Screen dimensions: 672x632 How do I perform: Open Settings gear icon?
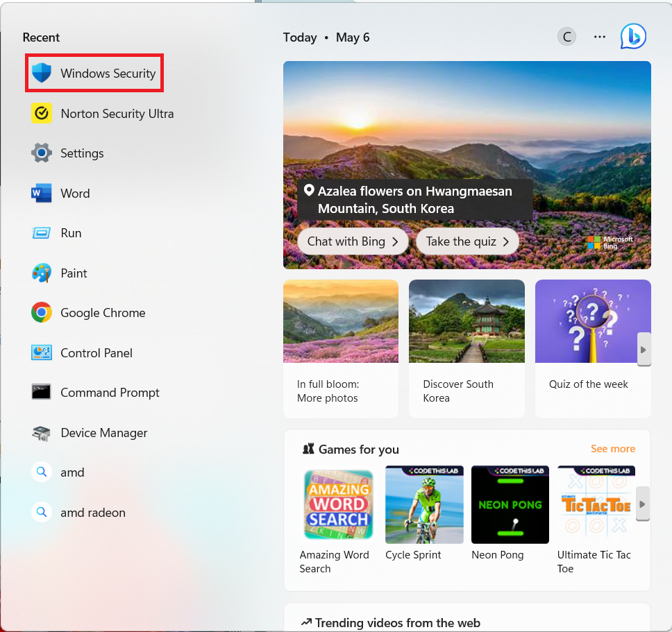point(42,153)
